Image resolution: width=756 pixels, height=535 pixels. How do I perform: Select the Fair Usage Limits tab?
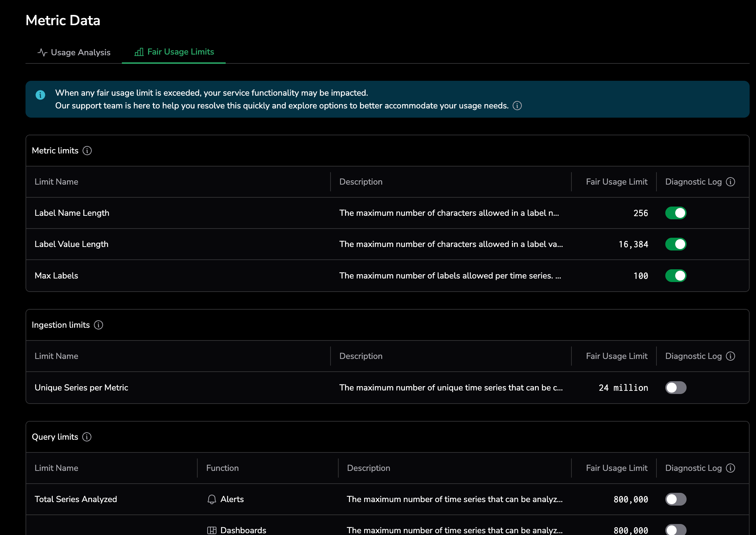coord(174,52)
